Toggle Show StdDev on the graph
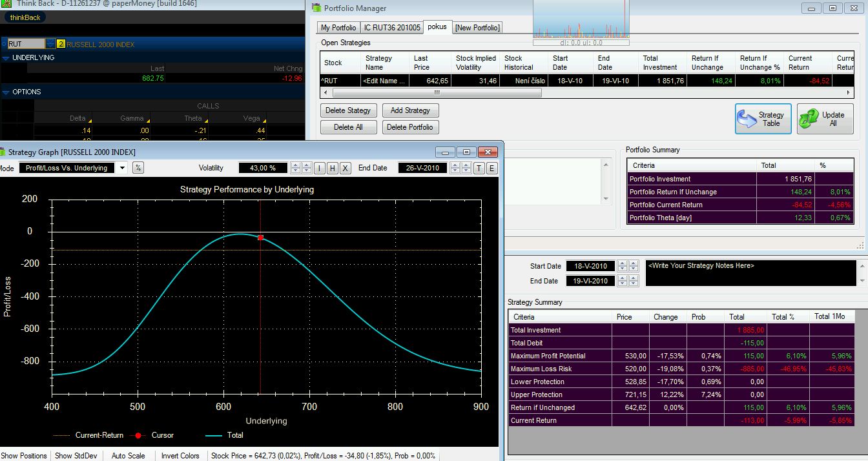 (x=76, y=456)
